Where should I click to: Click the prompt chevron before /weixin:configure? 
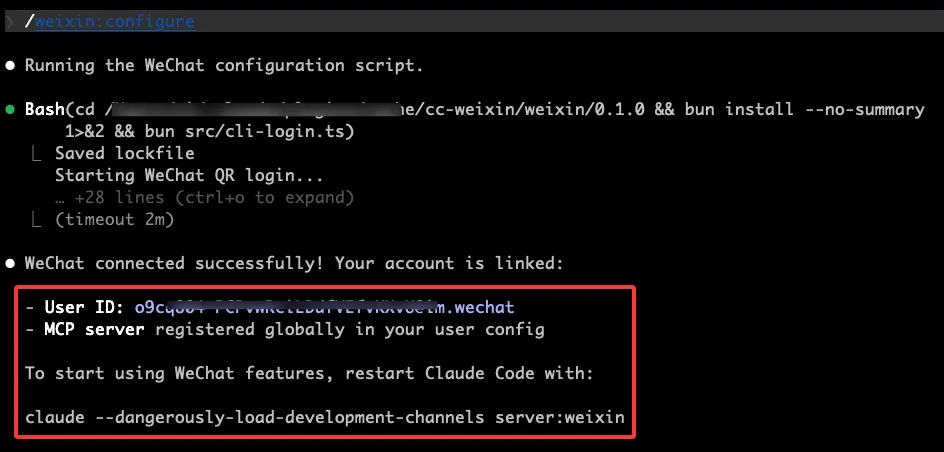click(x=10, y=21)
